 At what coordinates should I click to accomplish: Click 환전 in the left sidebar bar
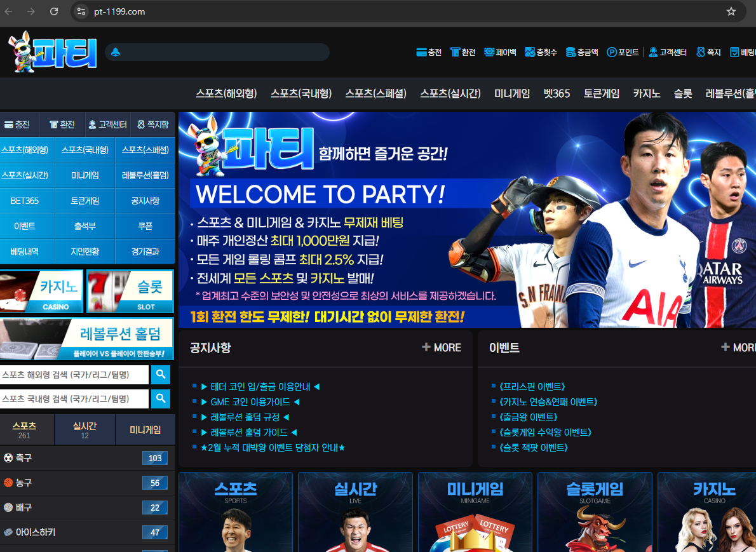point(62,125)
